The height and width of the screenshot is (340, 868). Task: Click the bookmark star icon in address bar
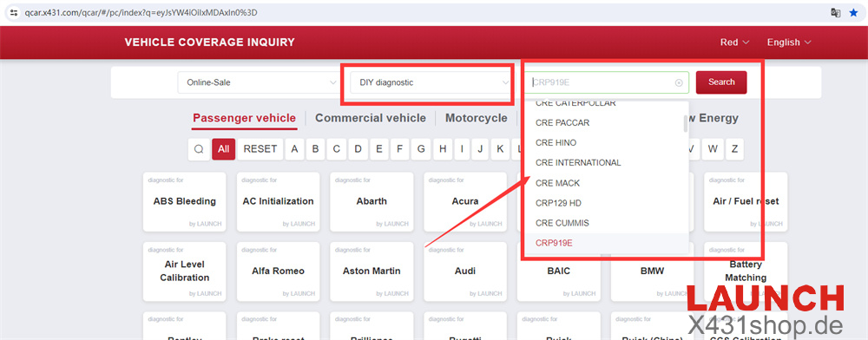tap(853, 12)
